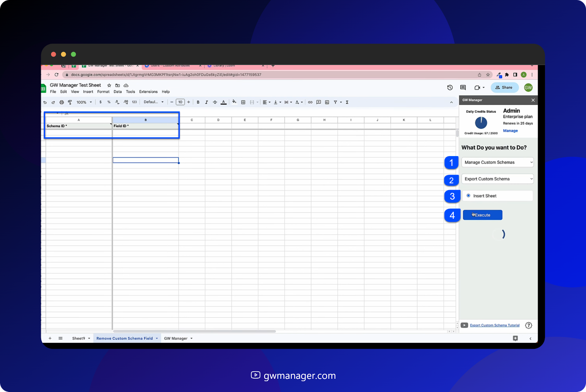Open the eyedropper extension icon

(499, 75)
